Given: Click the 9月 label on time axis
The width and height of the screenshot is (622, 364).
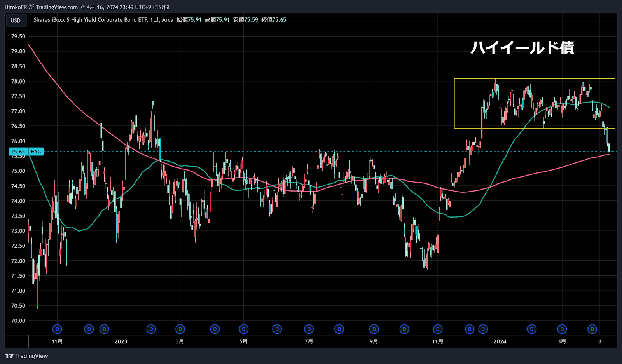Looking at the screenshot, I should coord(374,341).
